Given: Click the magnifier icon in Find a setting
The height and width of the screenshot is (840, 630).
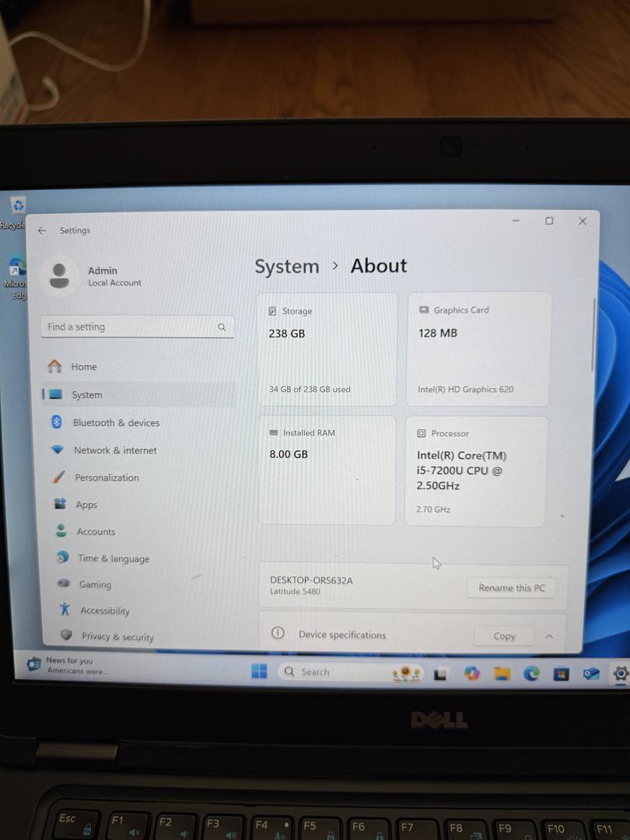Looking at the screenshot, I should pos(222,327).
